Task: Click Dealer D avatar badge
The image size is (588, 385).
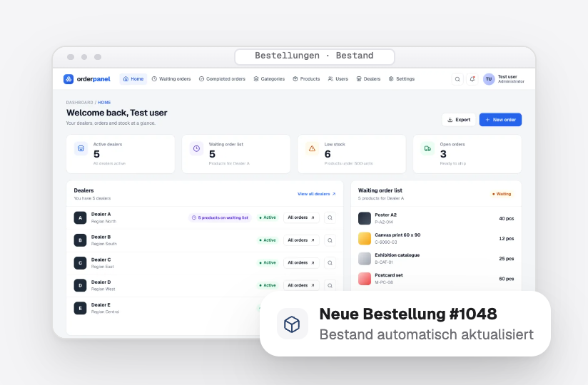Action: click(x=80, y=285)
